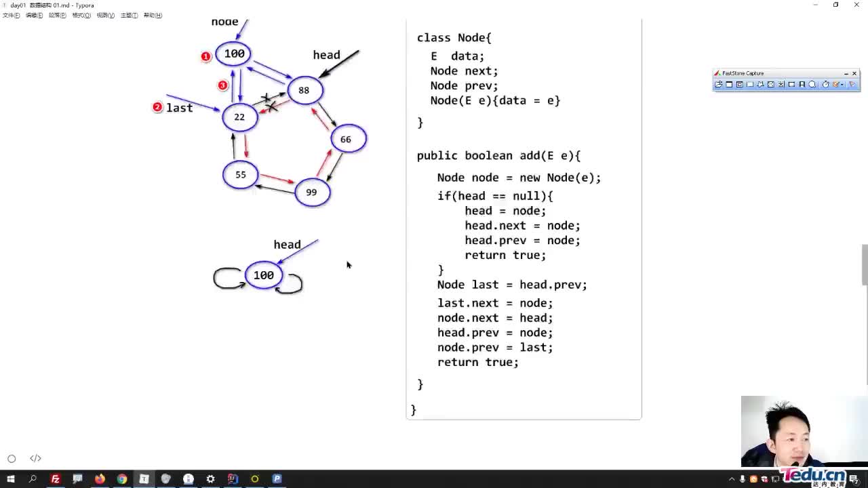This screenshot has width=868, height=488.
Task: Click the 'Node(E e){data = e}' line
Action: coord(495,100)
